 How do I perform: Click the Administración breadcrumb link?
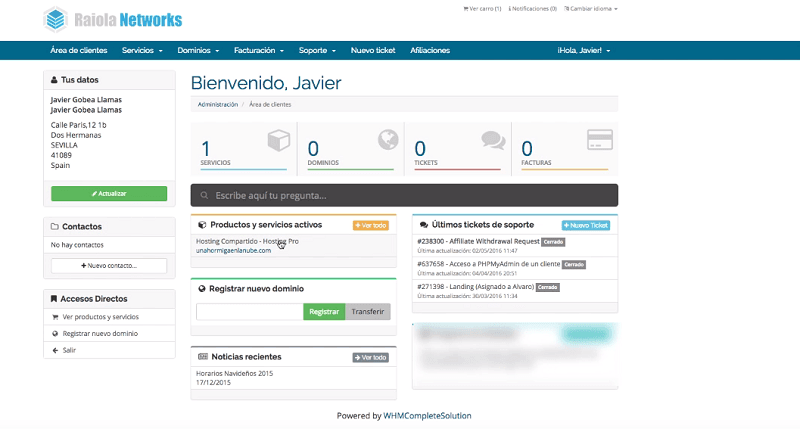point(218,105)
